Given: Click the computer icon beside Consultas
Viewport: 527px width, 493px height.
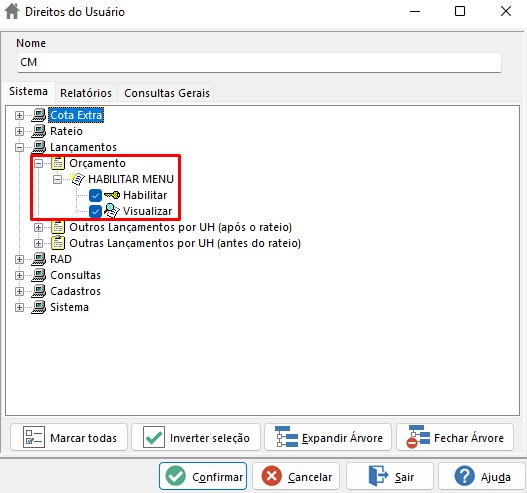Looking at the screenshot, I should [39, 275].
